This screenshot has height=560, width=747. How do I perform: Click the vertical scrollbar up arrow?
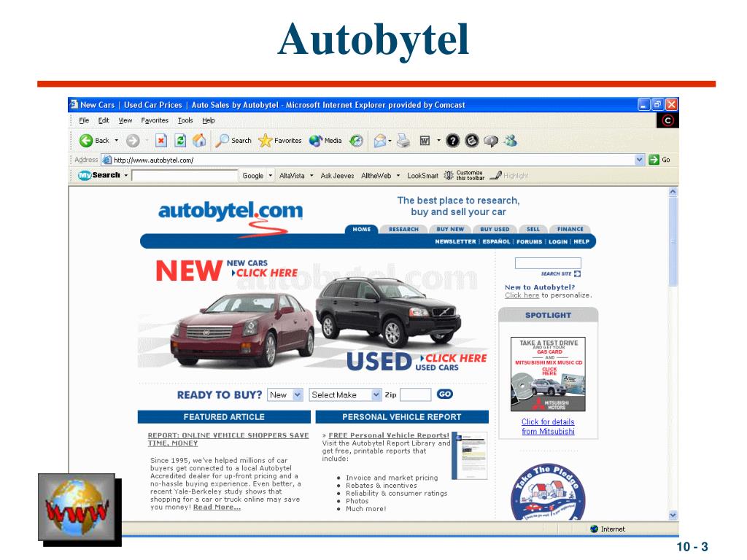click(x=673, y=192)
